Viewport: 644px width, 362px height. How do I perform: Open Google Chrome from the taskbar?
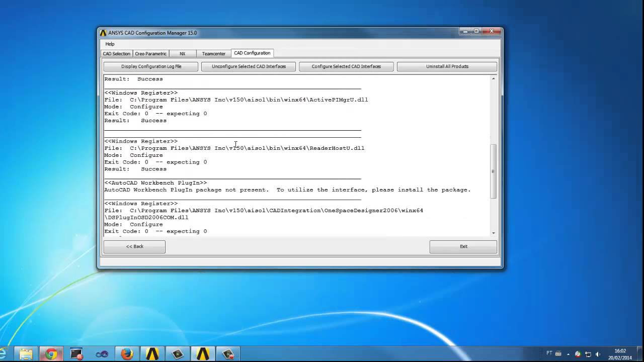(51, 354)
